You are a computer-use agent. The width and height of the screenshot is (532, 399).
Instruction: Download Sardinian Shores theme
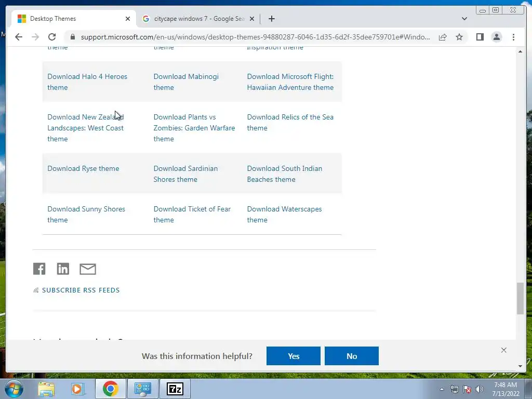pyautogui.click(x=185, y=174)
